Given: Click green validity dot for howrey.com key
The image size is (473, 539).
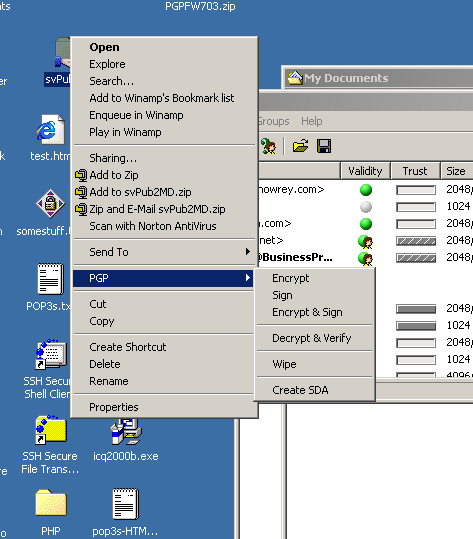Looking at the screenshot, I should click(366, 190).
